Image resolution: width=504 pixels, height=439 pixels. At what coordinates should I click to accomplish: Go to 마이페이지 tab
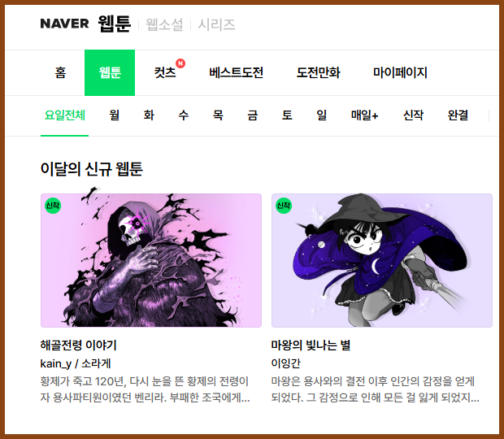[x=400, y=72]
